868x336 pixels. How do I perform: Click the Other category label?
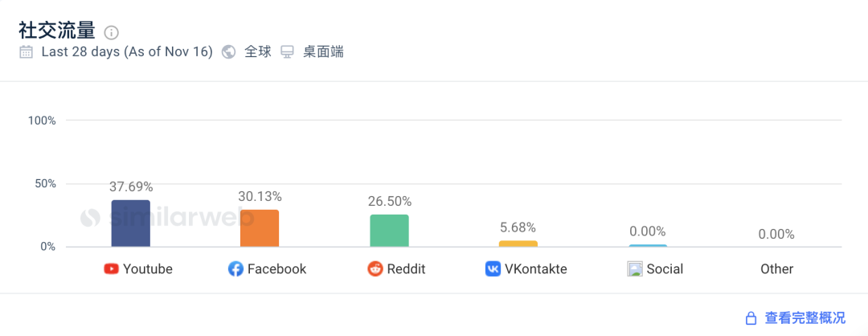[x=776, y=269]
